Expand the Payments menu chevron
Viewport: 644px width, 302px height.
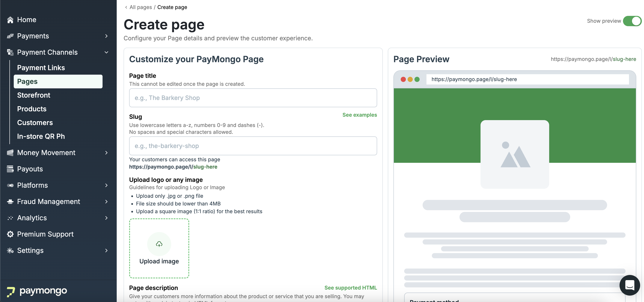[x=106, y=36]
